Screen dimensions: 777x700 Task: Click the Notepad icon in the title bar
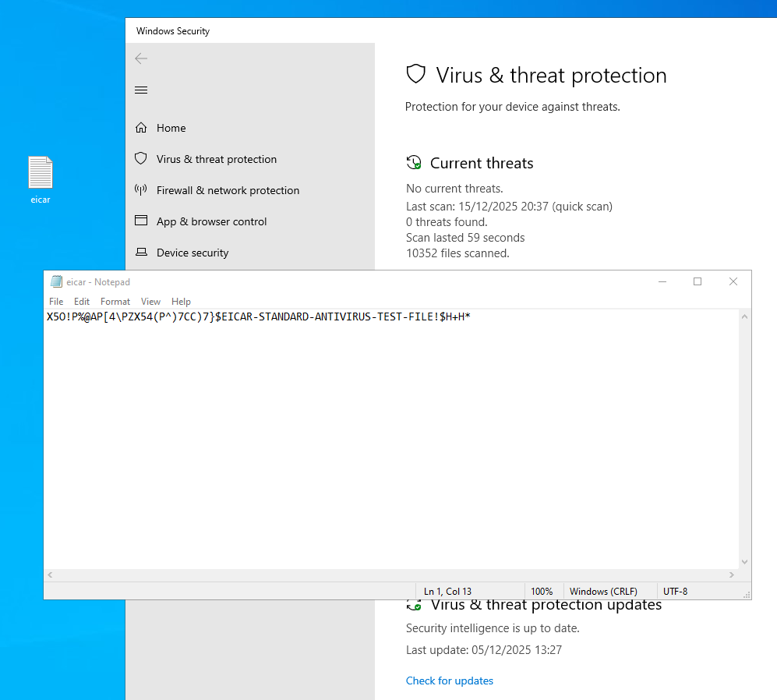click(56, 282)
